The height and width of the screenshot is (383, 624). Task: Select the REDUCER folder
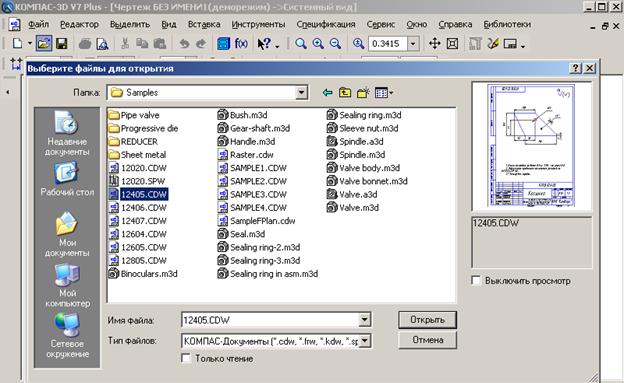pyautogui.click(x=133, y=141)
